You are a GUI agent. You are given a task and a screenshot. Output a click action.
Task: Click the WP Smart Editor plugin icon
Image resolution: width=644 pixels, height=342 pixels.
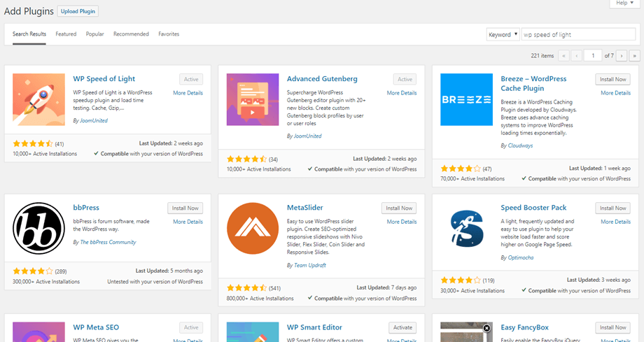tap(253, 332)
